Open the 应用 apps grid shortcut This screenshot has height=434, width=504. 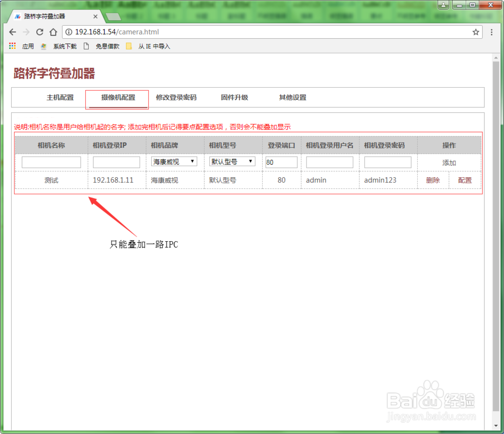click(x=22, y=46)
